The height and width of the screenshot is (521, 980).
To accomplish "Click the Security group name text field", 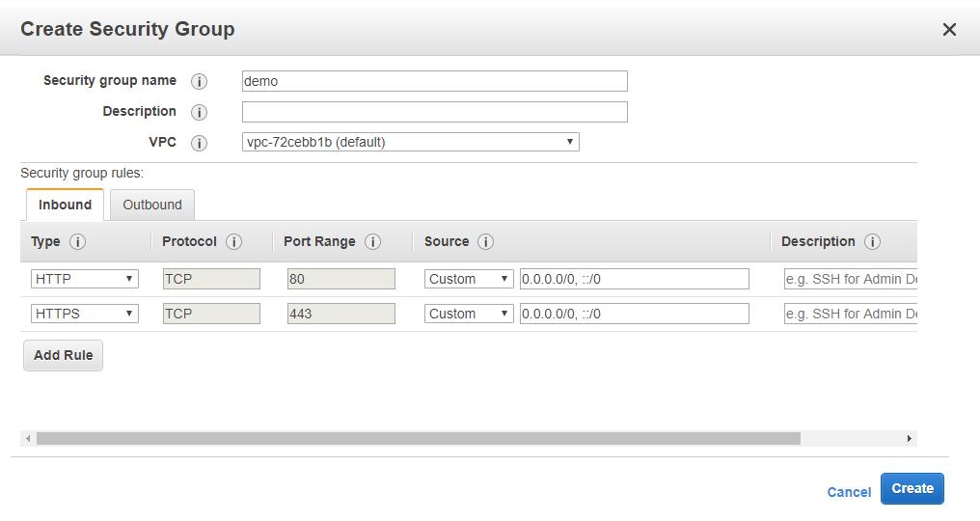I will tap(434, 81).
